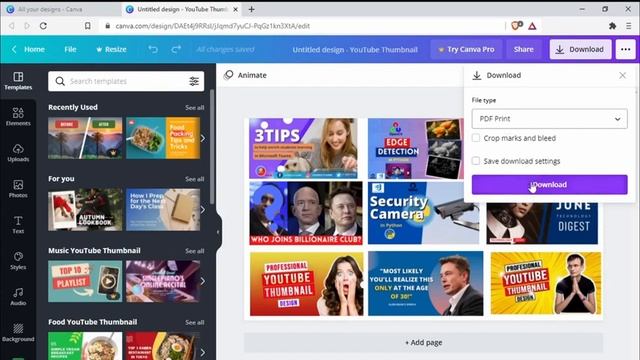Viewport: 640px width, 360px height.
Task: Select the Untitled design browser tab
Action: [x=182, y=9]
